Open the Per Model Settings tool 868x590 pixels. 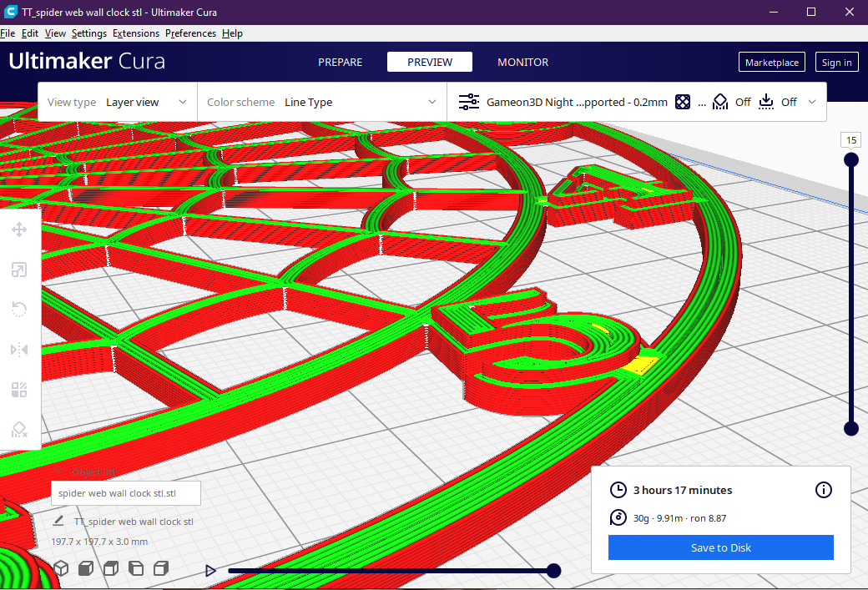coord(19,389)
